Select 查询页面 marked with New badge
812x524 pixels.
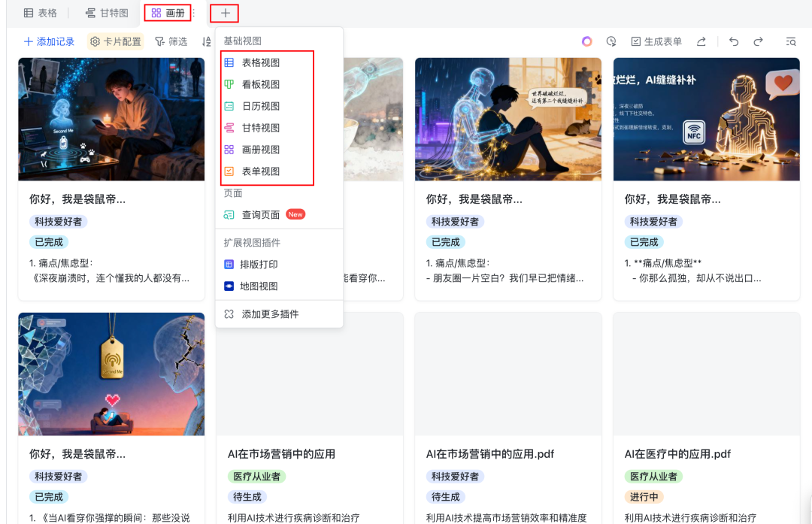[256, 214]
